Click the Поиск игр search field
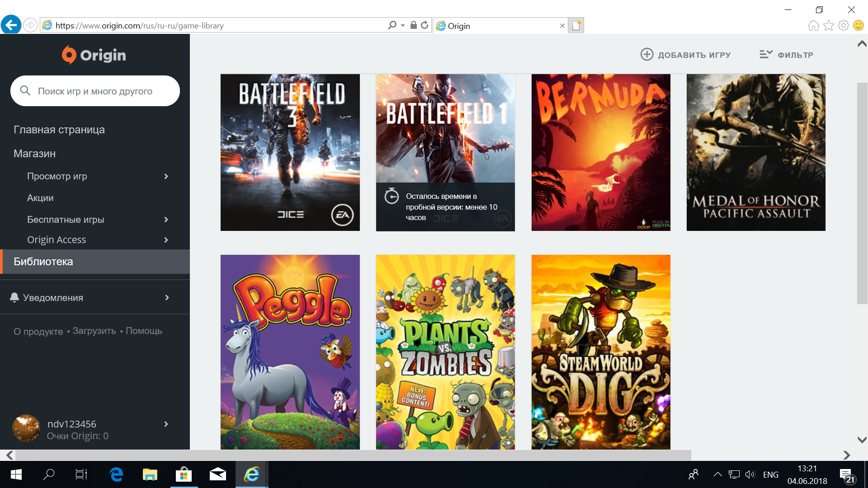868x488 pixels. [x=95, y=91]
